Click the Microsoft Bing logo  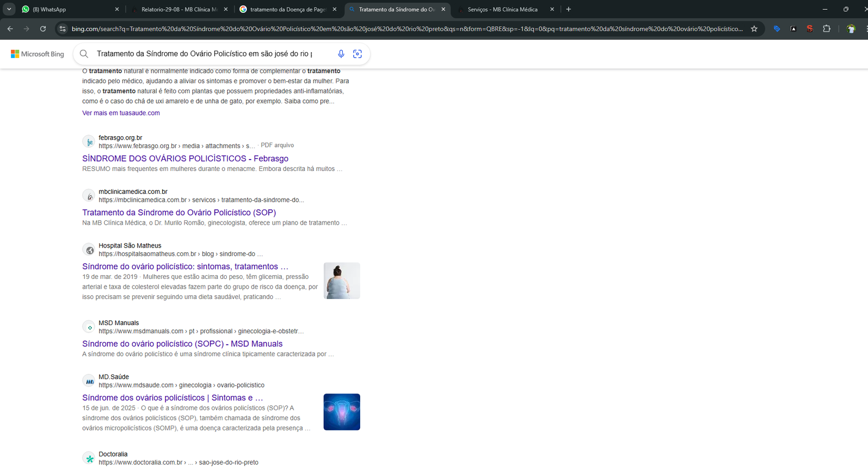37,54
